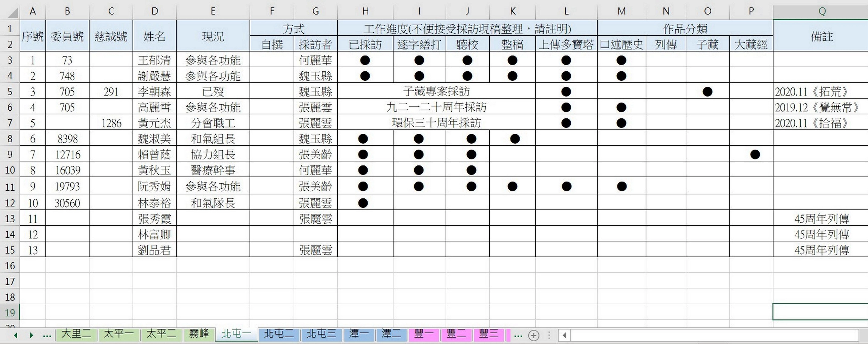This screenshot has width=868, height=344.
Task: Show more sheets ellipsis after 豐三
Action: point(518,336)
